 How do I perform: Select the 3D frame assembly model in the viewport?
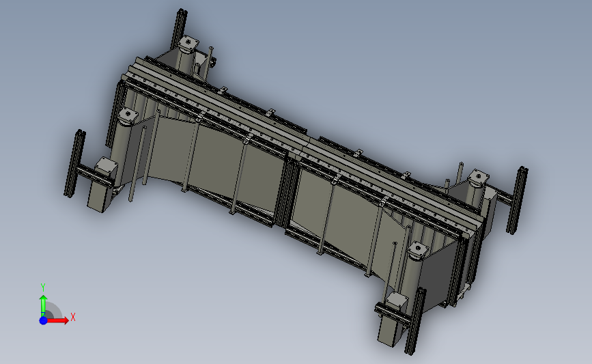point(296,181)
